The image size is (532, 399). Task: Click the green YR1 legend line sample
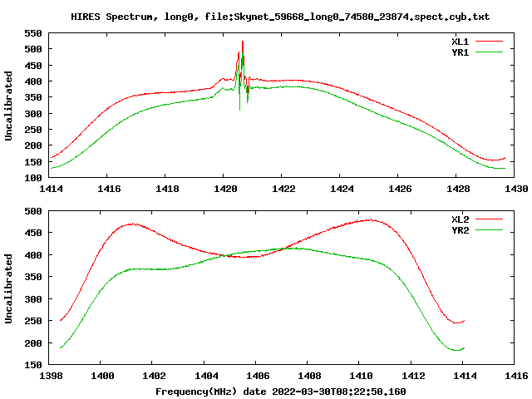(489, 52)
